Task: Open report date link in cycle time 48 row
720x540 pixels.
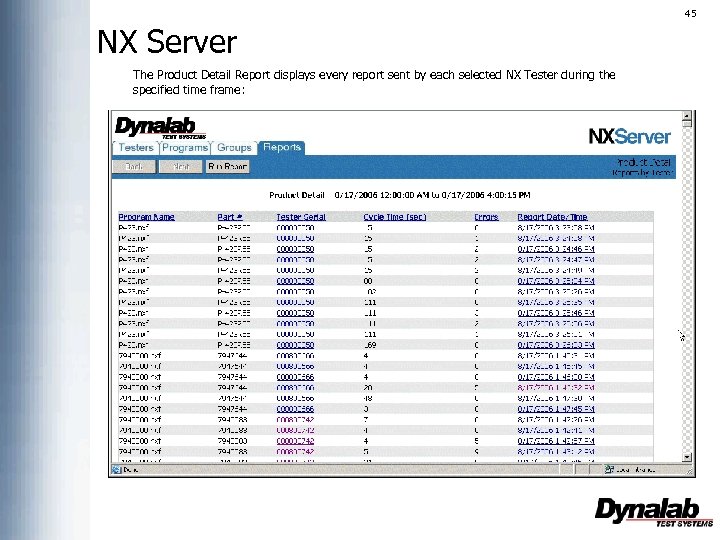Action: click(x=556, y=398)
